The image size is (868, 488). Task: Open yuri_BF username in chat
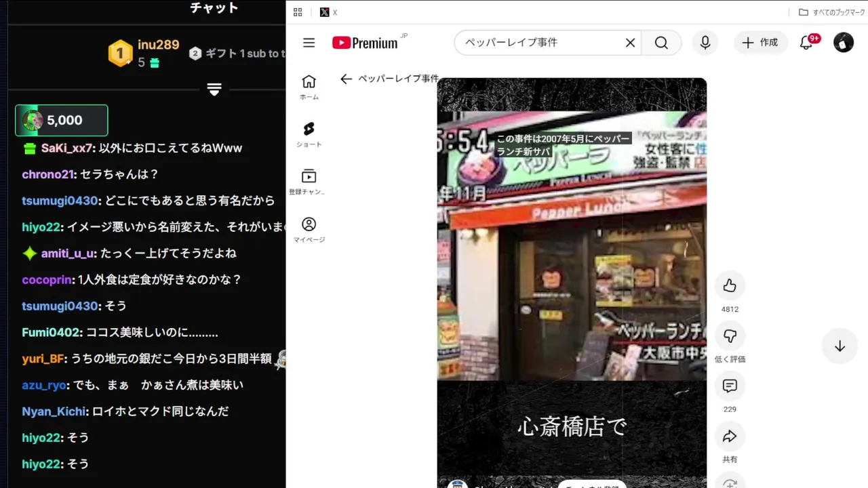click(x=43, y=359)
